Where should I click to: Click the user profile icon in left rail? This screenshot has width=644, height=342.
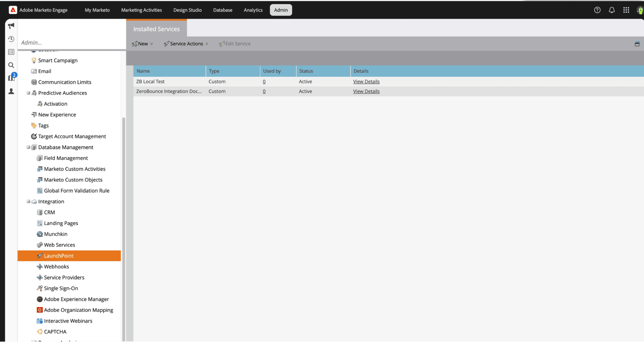coord(11,91)
